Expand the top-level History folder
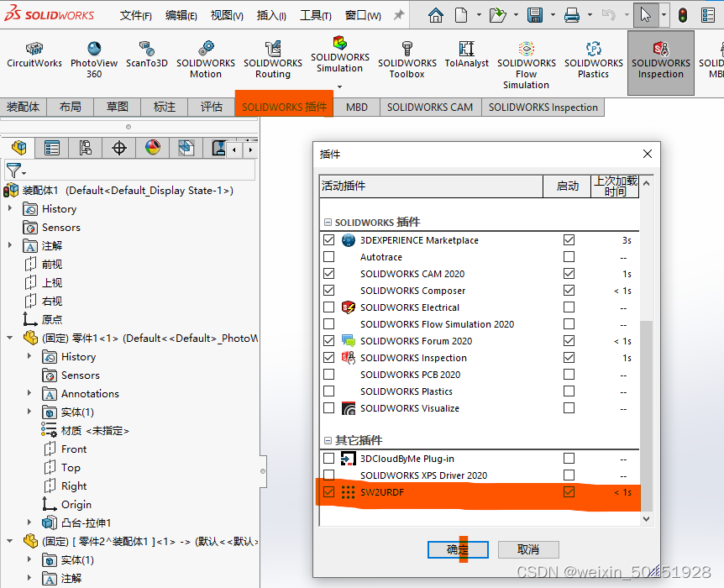 pyautogui.click(x=10, y=208)
